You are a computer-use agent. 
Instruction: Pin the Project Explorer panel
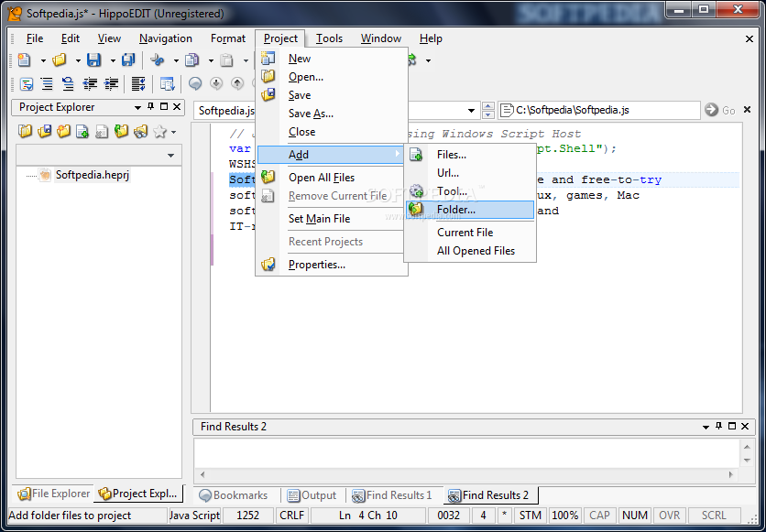point(151,106)
